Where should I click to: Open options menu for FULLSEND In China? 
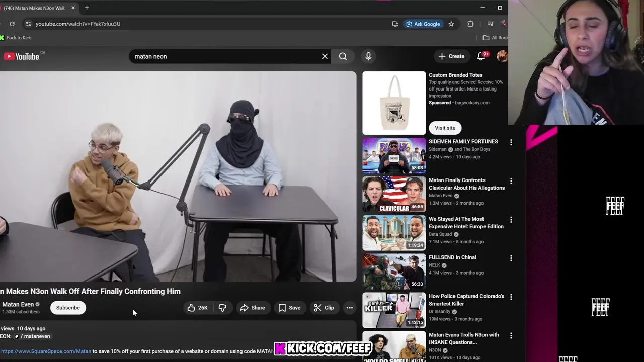click(x=511, y=258)
